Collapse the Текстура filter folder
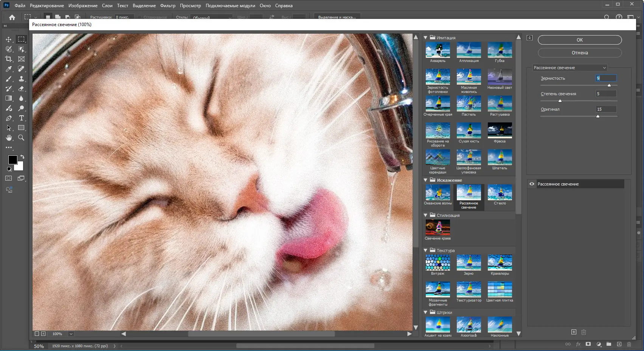Screen dimensions: 644x351 click(x=425, y=250)
